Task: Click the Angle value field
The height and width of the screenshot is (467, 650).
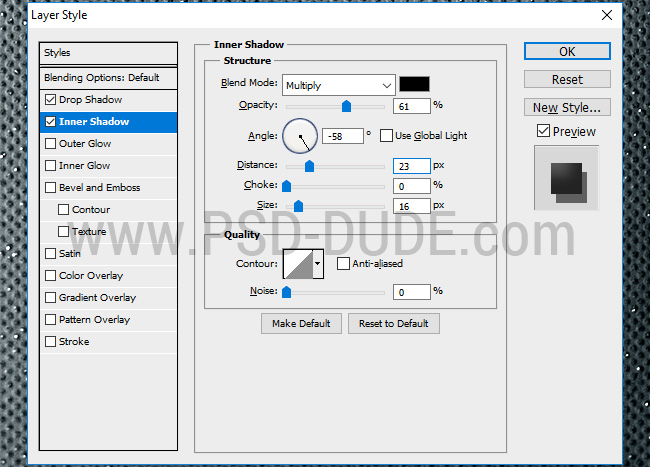Action: pyautogui.click(x=343, y=136)
